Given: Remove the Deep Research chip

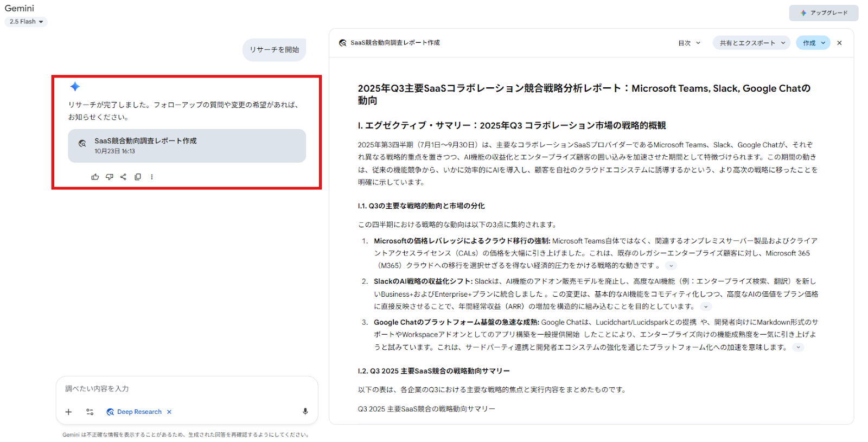Looking at the screenshot, I should point(169,412).
